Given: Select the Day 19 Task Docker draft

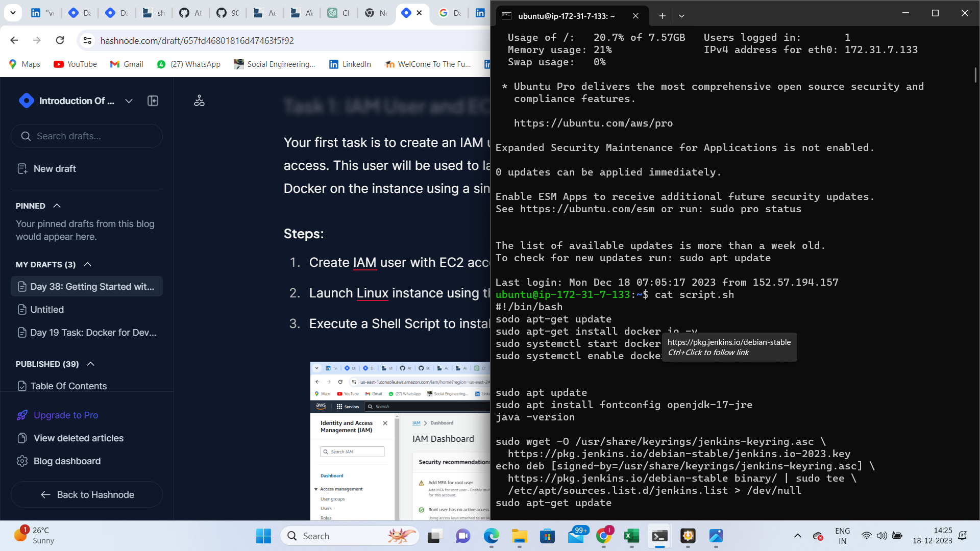Looking at the screenshot, I should 87,333.
